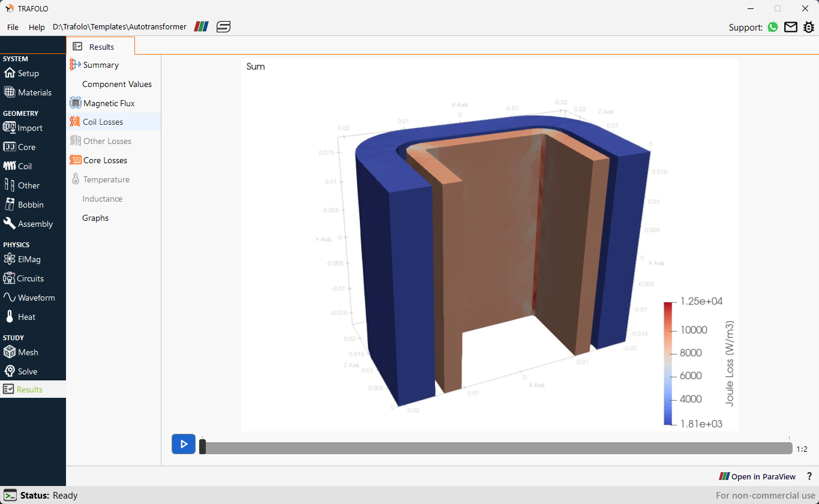This screenshot has height=504, width=819.
Task: Click the 'Status: Ready' text
Action: [x=49, y=496]
